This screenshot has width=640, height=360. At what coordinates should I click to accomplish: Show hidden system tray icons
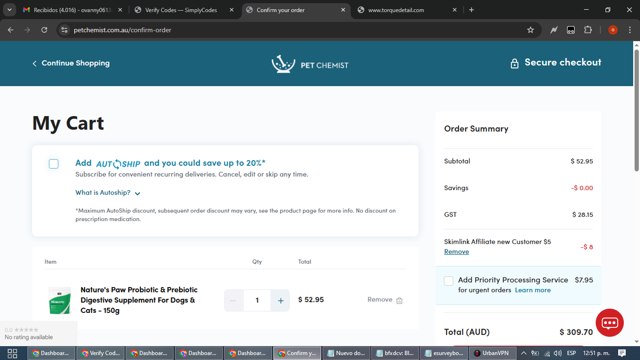click(x=523, y=353)
